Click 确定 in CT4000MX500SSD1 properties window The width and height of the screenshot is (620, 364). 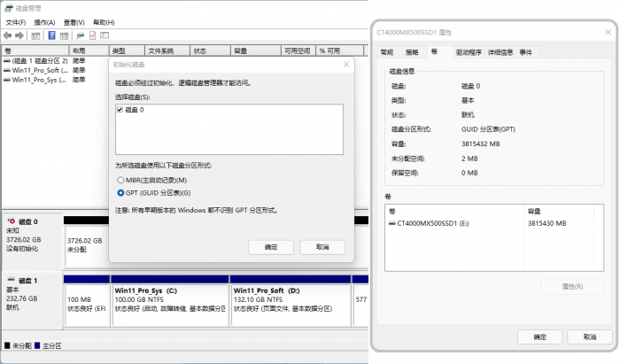tap(539, 337)
